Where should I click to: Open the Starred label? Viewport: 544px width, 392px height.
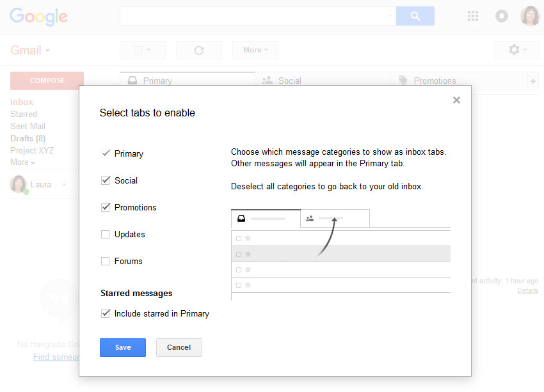pyautogui.click(x=24, y=114)
